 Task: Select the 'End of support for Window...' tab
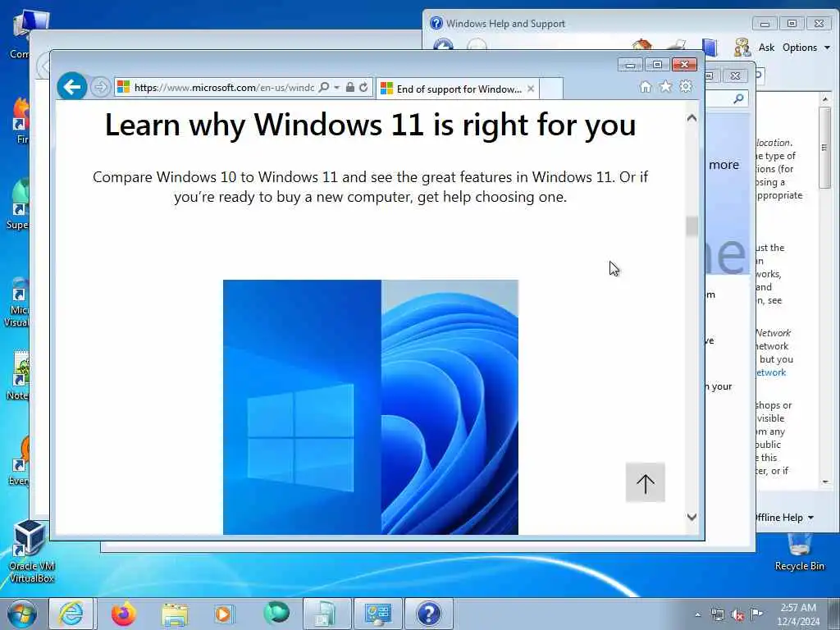[x=459, y=89]
